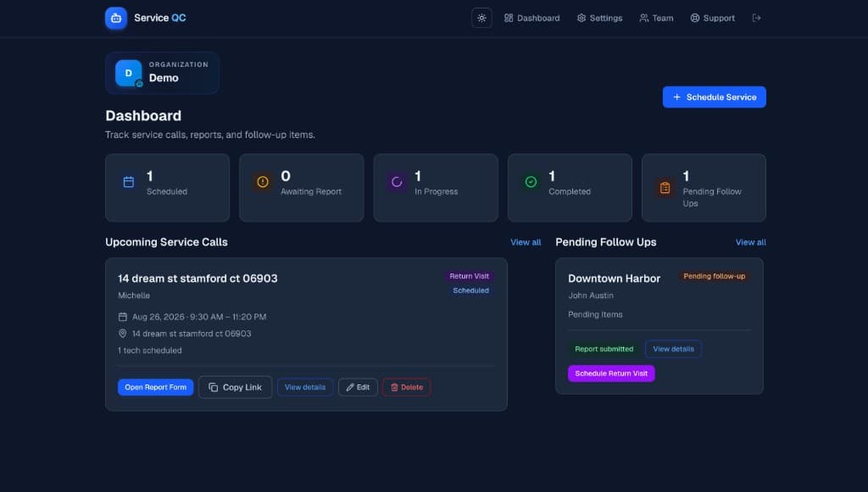This screenshot has width=868, height=492.
Task: Click the Delete button with trash icon
Action: [x=406, y=387]
